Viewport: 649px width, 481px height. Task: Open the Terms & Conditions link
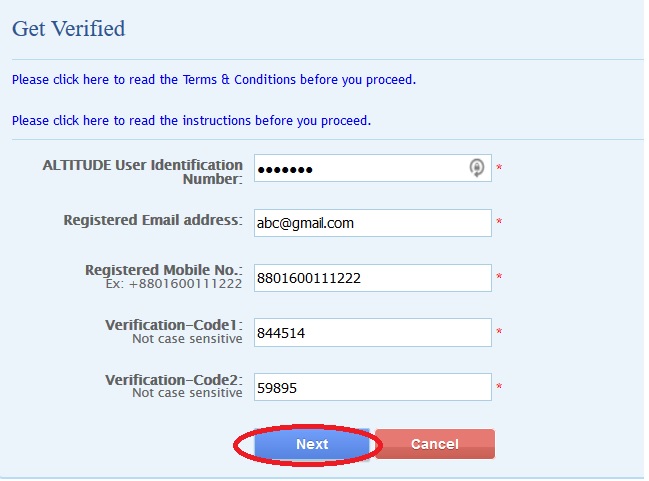point(213,79)
